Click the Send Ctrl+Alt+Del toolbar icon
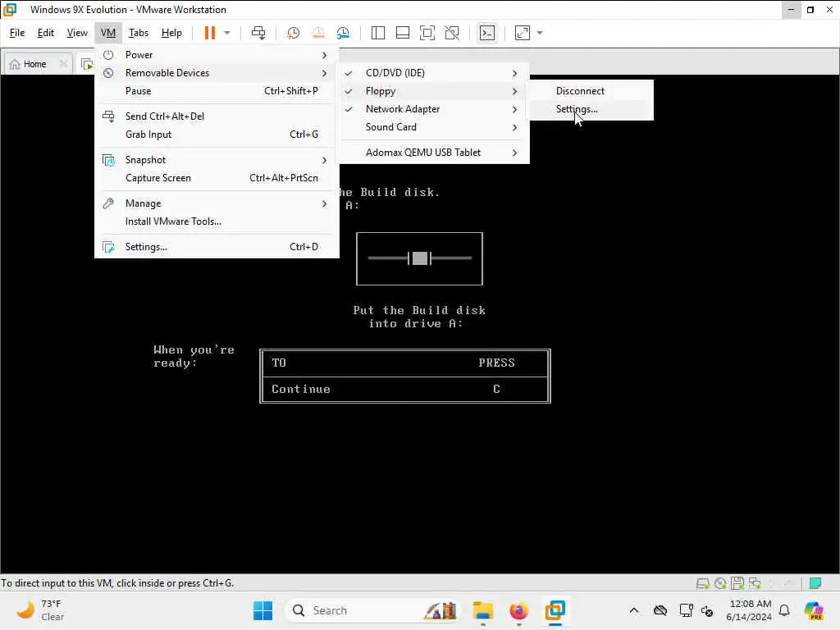 [258, 33]
